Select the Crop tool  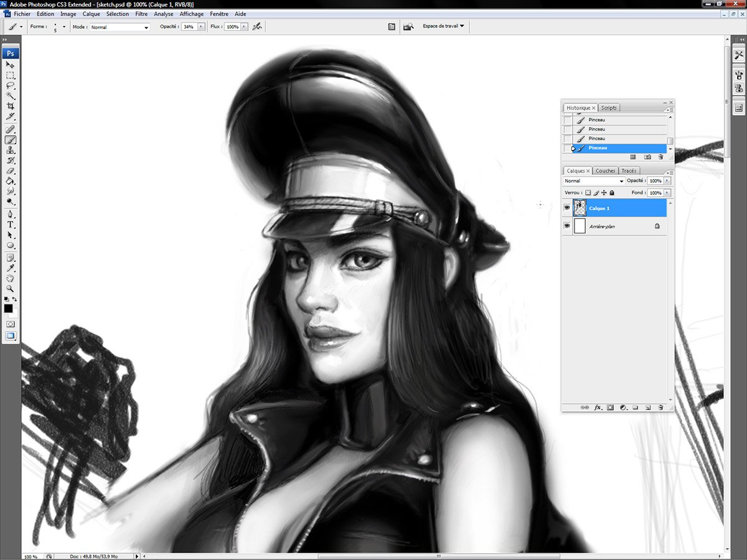[x=11, y=106]
